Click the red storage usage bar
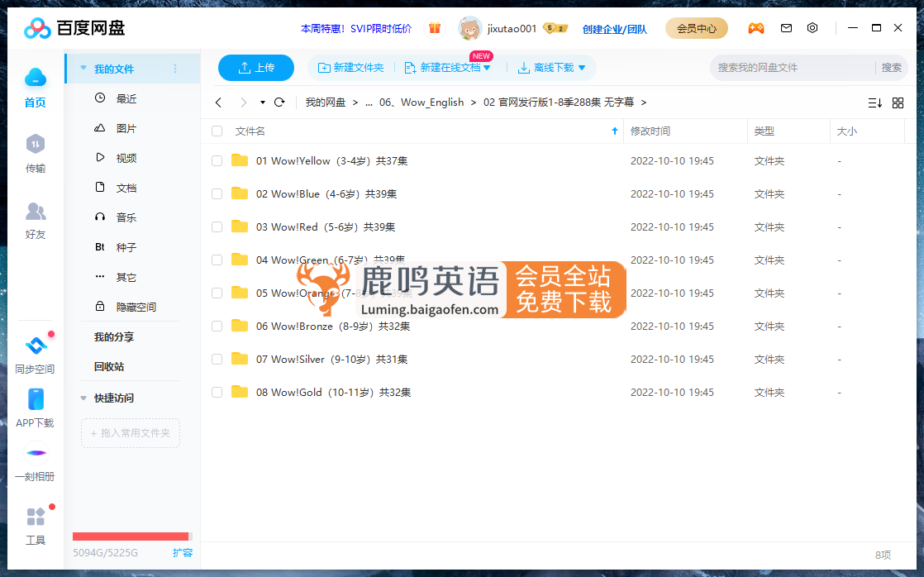The width and height of the screenshot is (924, 577). tap(132, 536)
